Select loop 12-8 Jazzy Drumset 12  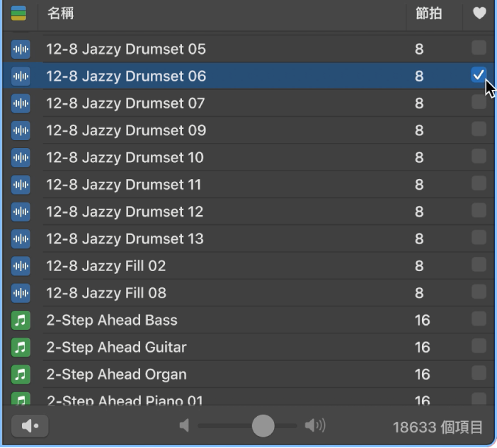point(248,212)
